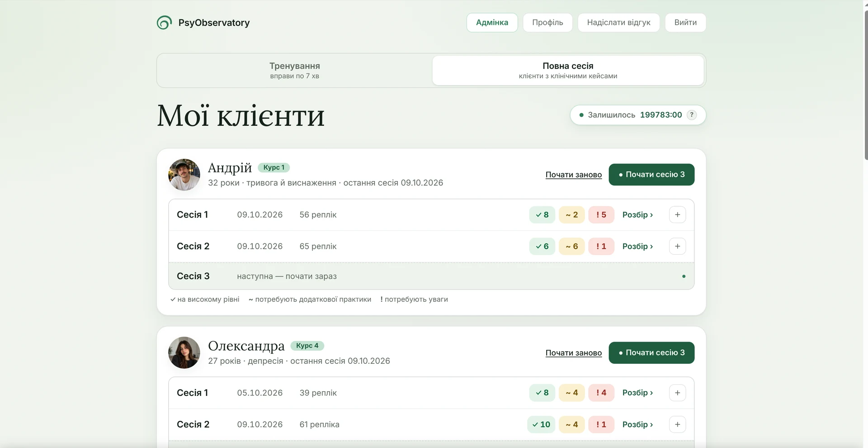Click green ✓ 6 badge in Andriy's Session 2
The image size is (868, 448).
(x=542, y=247)
